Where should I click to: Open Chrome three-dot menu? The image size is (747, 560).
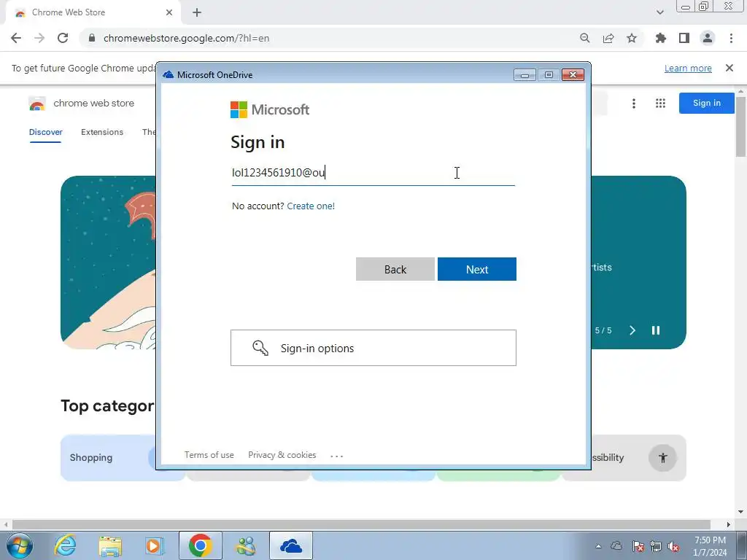coord(731,38)
